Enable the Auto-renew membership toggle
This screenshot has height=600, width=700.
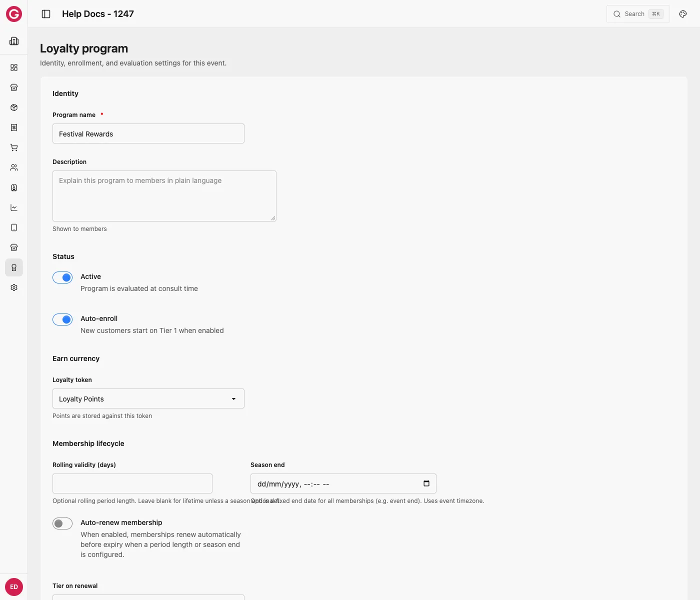point(62,523)
